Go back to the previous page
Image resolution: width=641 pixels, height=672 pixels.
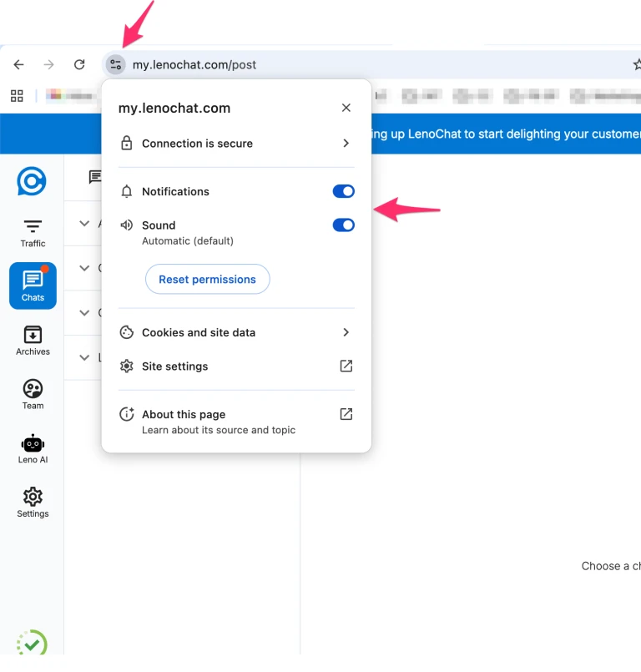[x=19, y=65]
